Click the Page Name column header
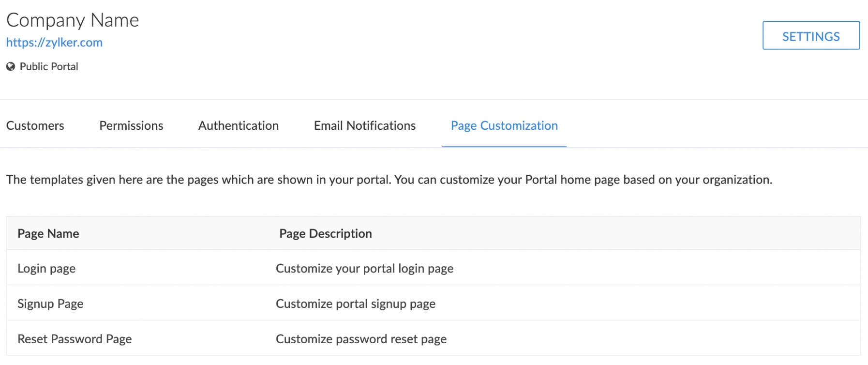The image size is (868, 365). (48, 234)
